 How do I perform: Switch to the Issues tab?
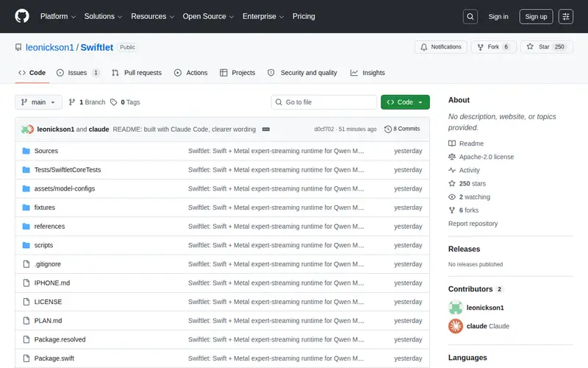pyautogui.click(x=79, y=73)
